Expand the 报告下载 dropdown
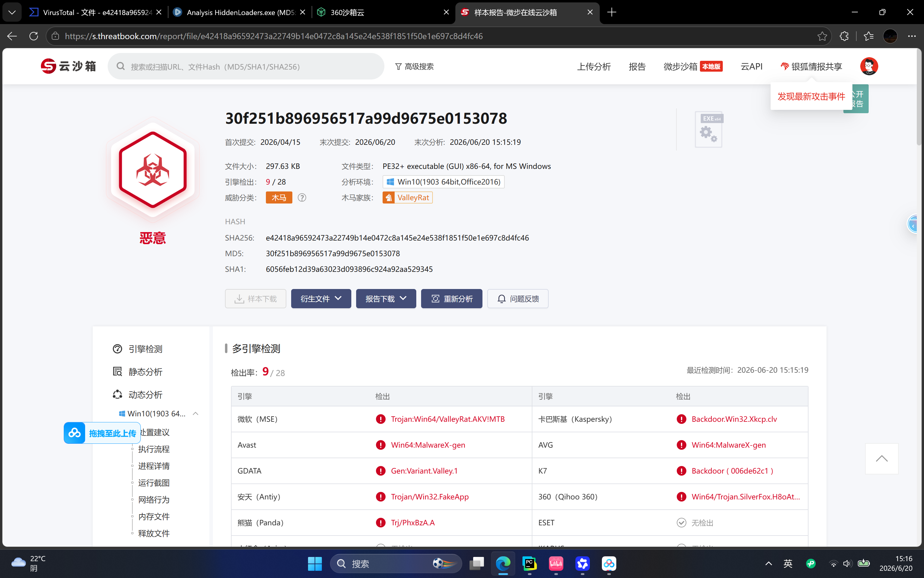Screen dimensions: 924x578 click(386, 299)
